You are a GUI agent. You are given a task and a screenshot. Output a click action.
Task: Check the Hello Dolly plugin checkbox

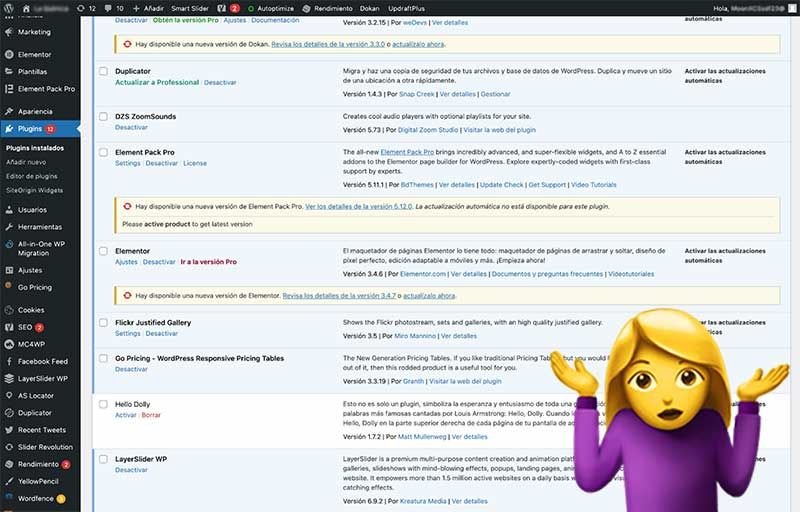click(x=104, y=404)
